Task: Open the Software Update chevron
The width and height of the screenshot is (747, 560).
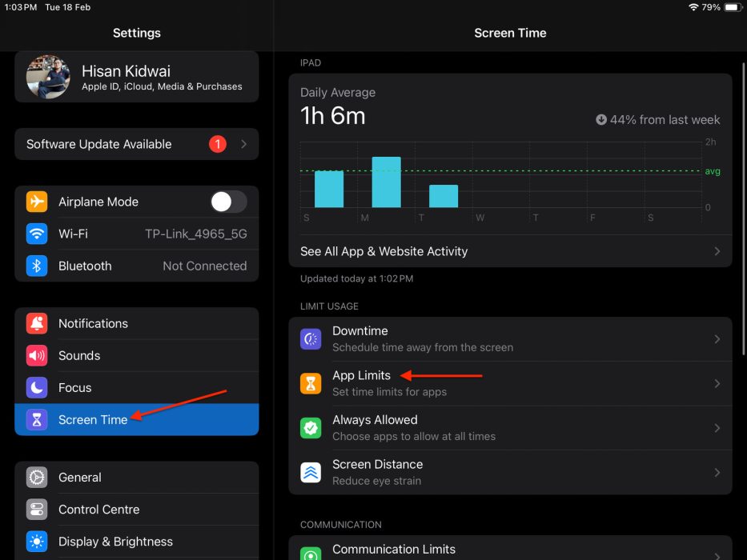Action: point(244,144)
